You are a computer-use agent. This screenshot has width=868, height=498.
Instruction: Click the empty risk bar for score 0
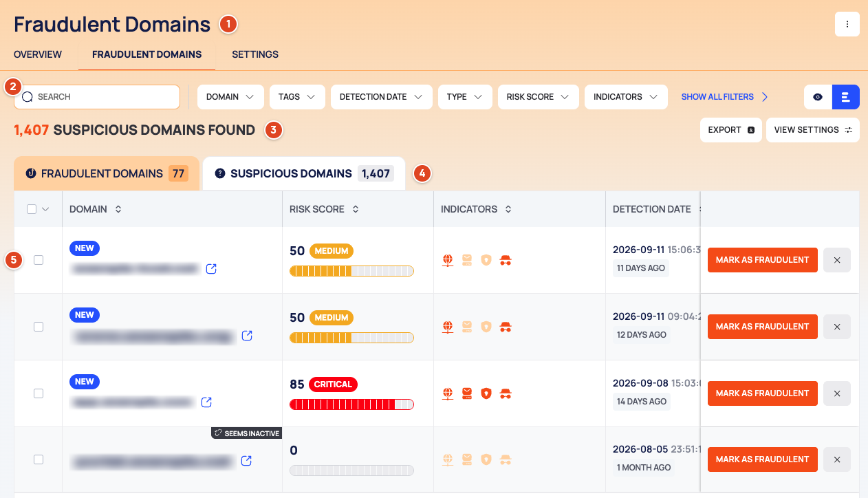tap(351, 471)
